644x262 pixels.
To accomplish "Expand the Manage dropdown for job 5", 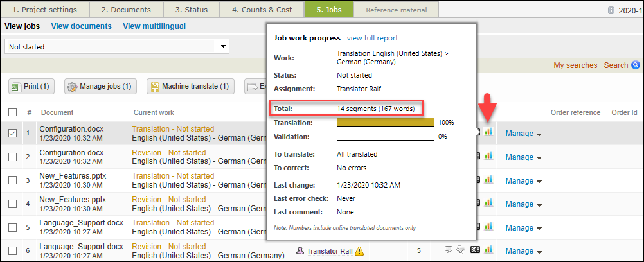I will click(523, 227).
